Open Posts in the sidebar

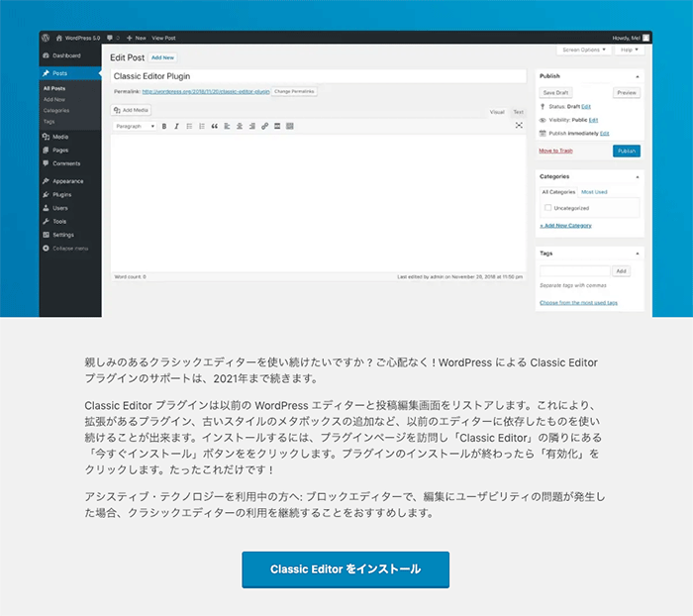point(70,73)
